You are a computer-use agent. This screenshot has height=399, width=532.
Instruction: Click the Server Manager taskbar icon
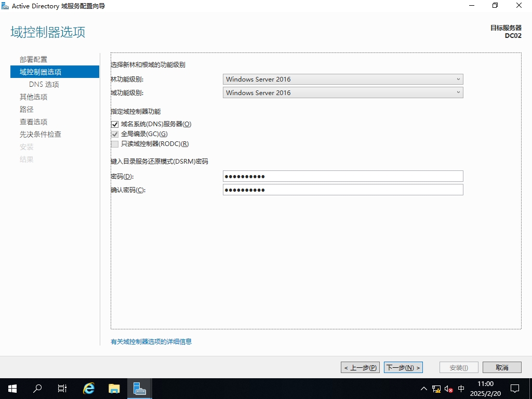139,388
